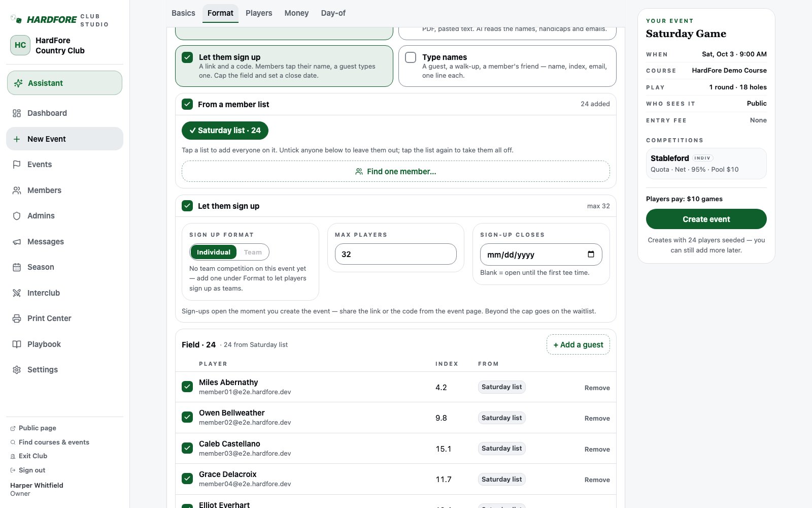Click the Interclub crossed-swords icon
Screen dimensions: 812x508
17,293
